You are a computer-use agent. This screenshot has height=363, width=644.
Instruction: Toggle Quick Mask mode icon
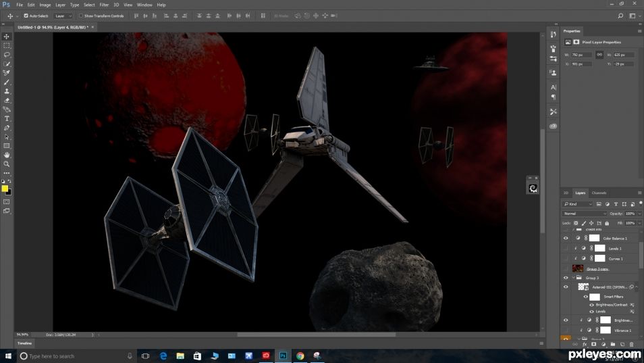[7, 202]
